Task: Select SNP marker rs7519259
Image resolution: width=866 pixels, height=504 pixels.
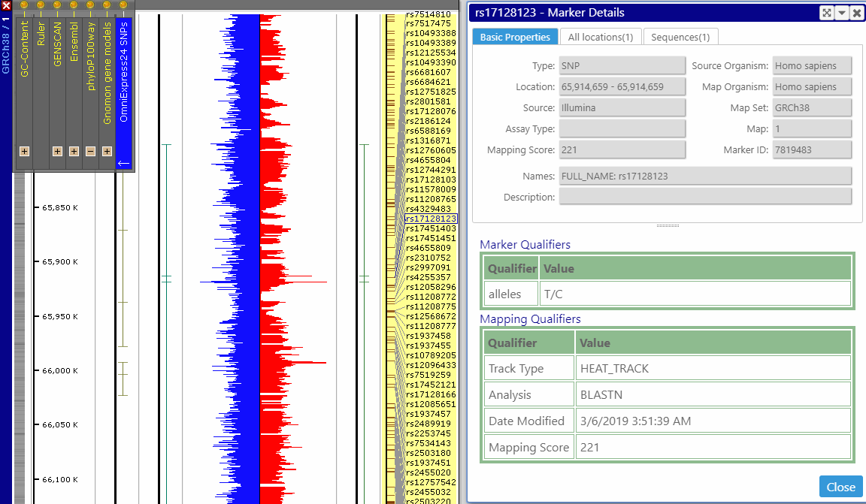Action: click(x=428, y=375)
